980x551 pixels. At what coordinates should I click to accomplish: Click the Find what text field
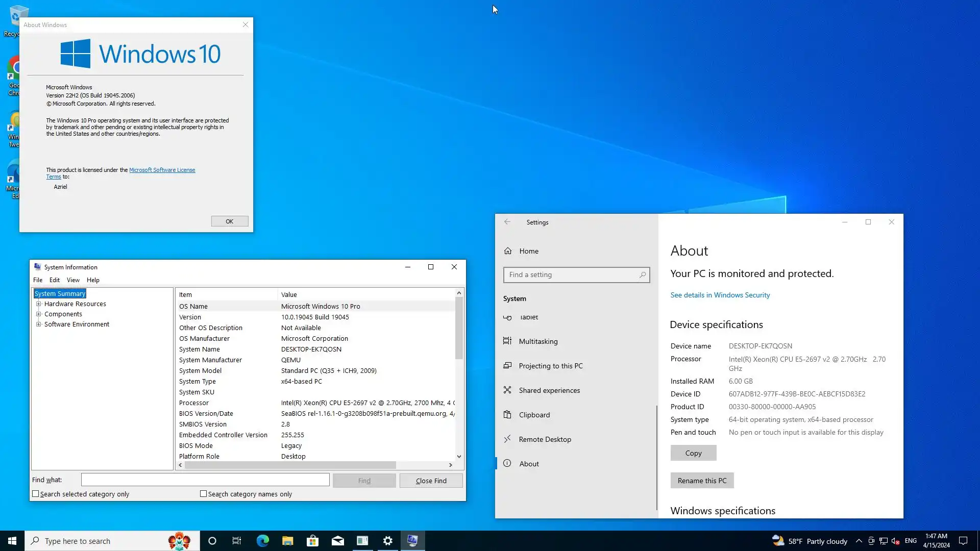click(x=205, y=480)
